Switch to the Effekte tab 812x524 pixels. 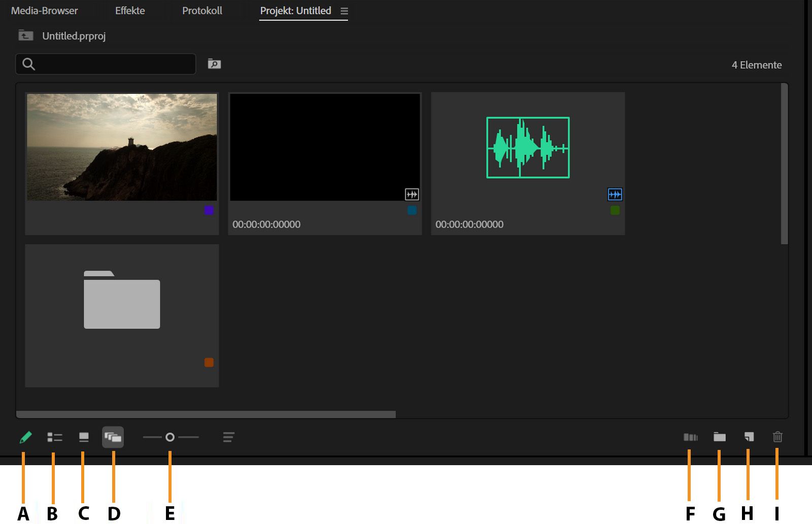(x=130, y=10)
